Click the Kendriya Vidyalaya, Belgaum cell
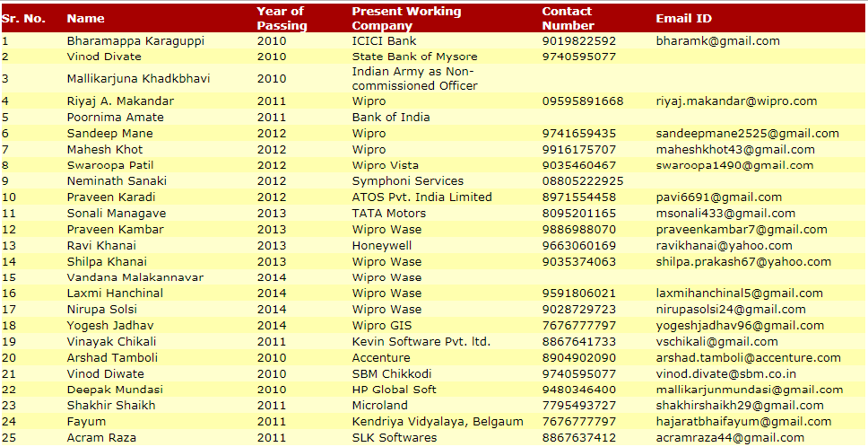Viewport: 868px width, 447px height. pyautogui.click(x=437, y=422)
